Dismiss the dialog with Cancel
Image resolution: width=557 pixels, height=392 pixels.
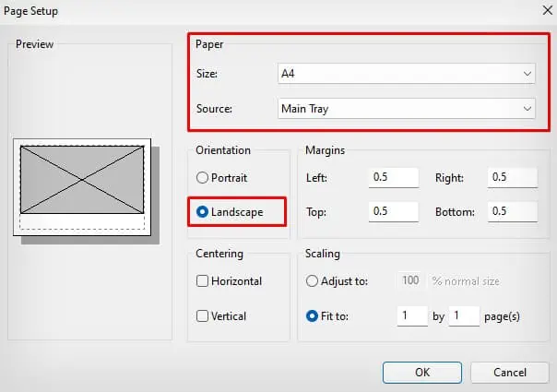tap(510, 373)
